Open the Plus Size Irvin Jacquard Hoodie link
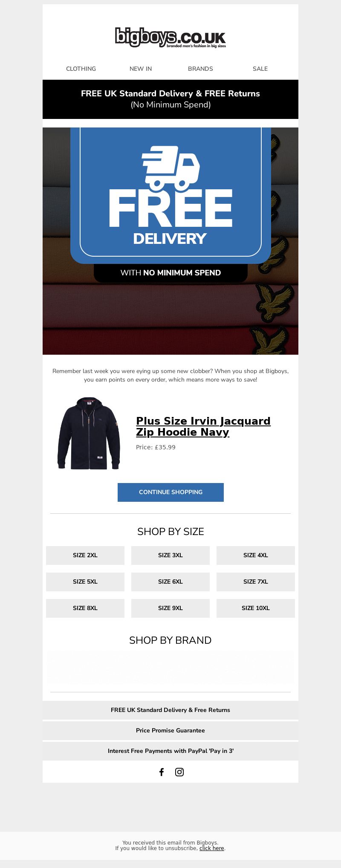This screenshot has height=868, width=341. 203,426
